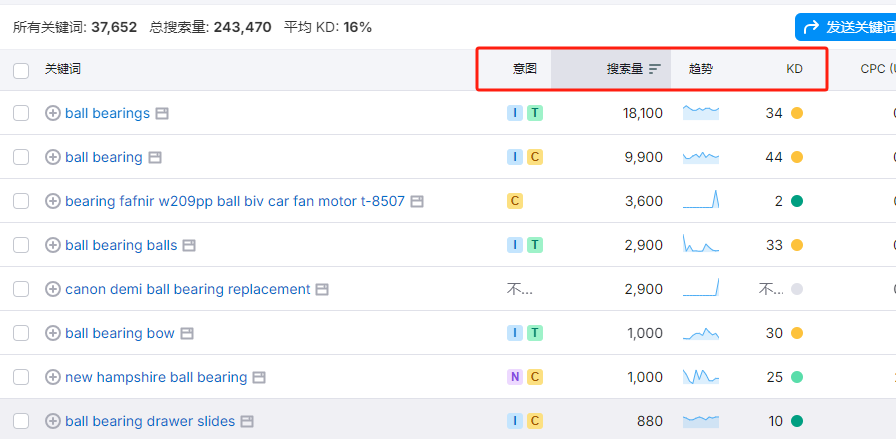Viewport: 896px width, 439px height.
Task: Click SERP icon beside new hampshire ball bearing
Action: [x=259, y=377]
